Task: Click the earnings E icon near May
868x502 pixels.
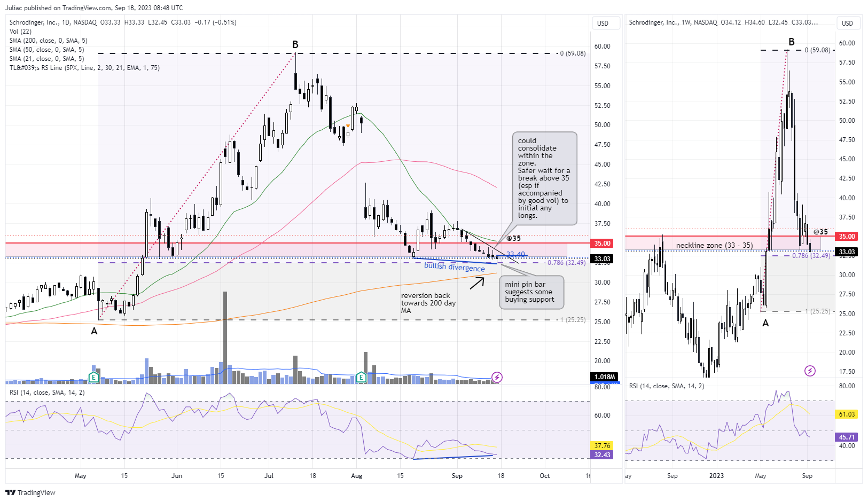Action: (x=93, y=378)
